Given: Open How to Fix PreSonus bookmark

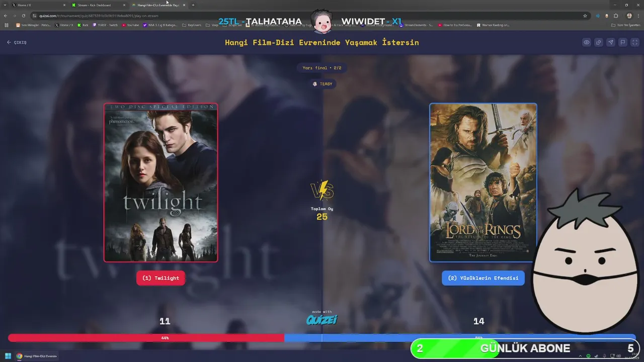Looking at the screenshot, I should (454, 25).
